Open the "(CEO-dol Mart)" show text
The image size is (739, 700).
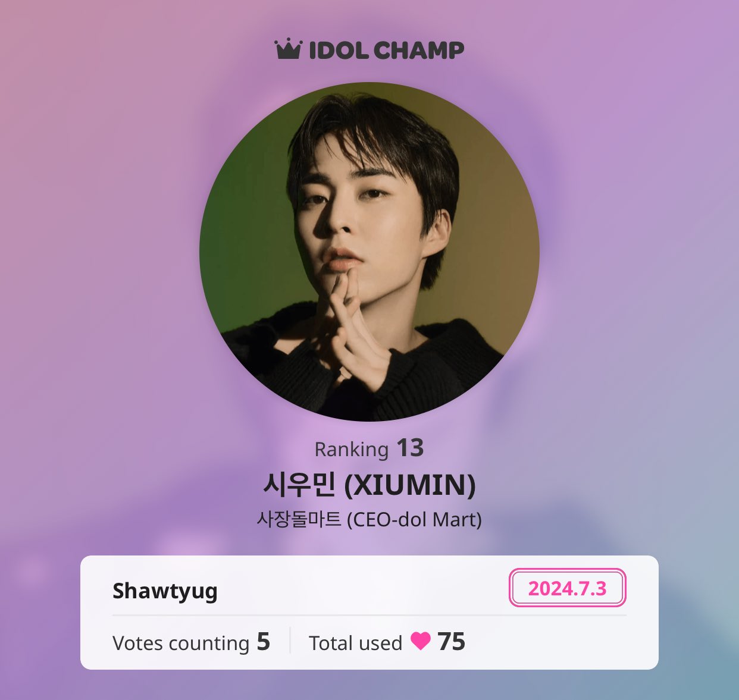tap(414, 520)
